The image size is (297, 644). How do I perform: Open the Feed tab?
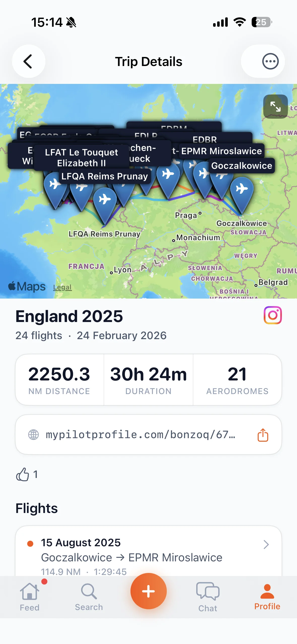tap(29, 597)
